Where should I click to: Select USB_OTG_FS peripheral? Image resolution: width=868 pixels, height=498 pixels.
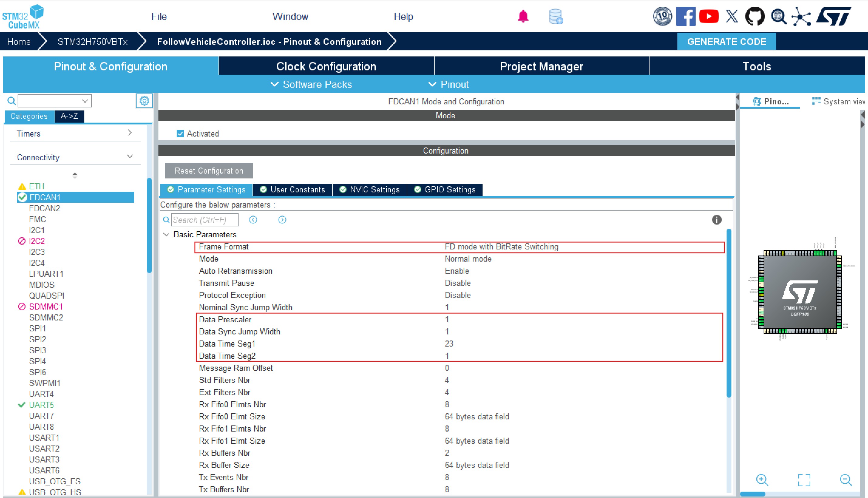(55, 481)
